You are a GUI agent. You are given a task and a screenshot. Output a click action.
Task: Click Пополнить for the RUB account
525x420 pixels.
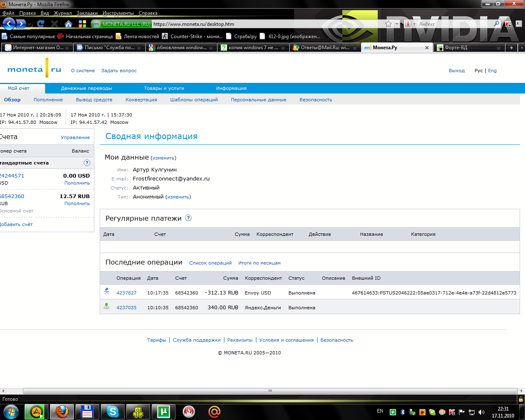77,203
